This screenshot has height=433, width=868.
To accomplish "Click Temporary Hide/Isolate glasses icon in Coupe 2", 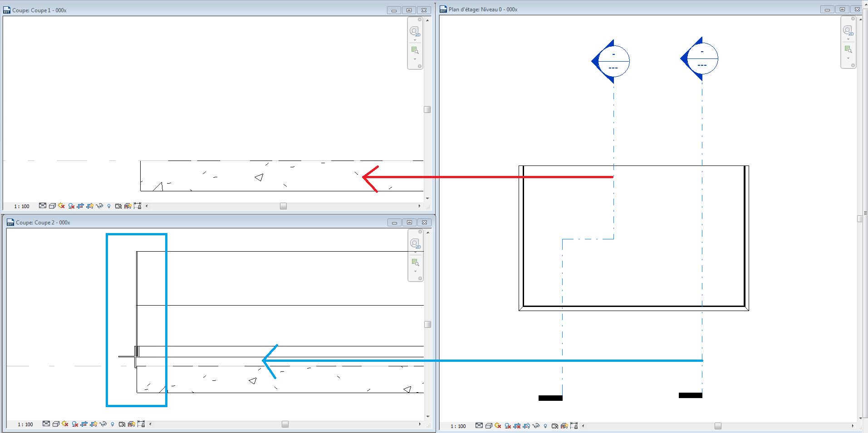I will click(x=103, y=424).
